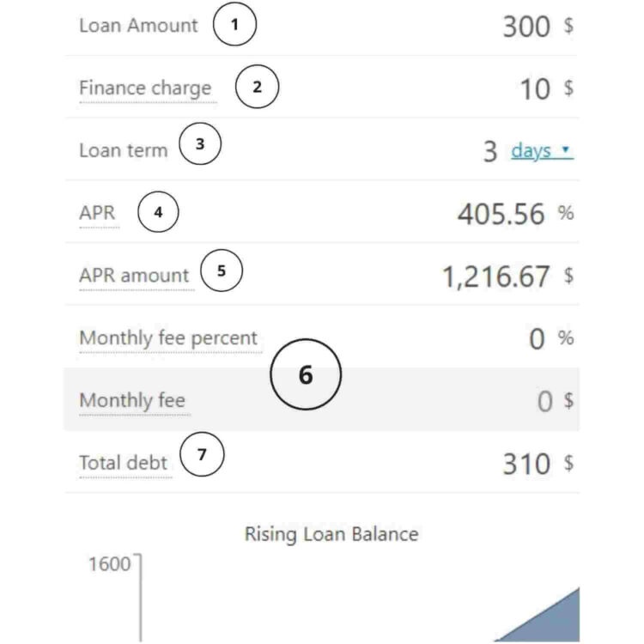Click the Monthly fee percent value field
This screenshot has width=644, height=644.
pyautogui.click(x=537, y=339)
